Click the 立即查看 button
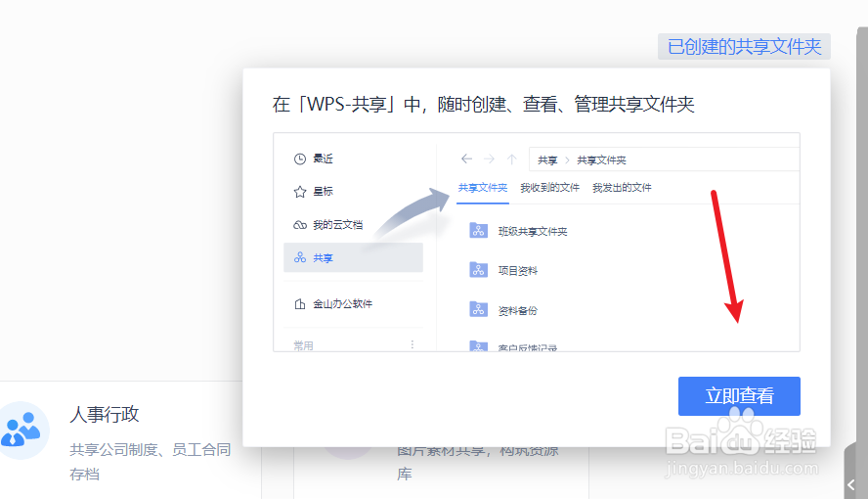This screenshot has height=499, width=868. (739, 396)
